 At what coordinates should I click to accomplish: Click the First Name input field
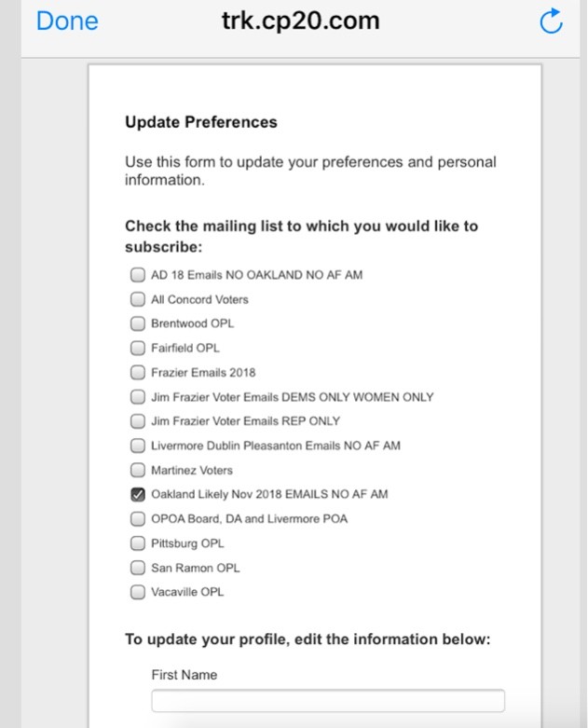coord(328,701)
